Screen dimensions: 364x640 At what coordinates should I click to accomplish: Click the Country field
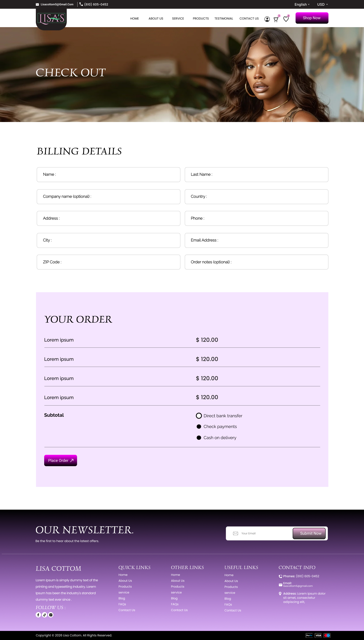click(x=256, y=196)
